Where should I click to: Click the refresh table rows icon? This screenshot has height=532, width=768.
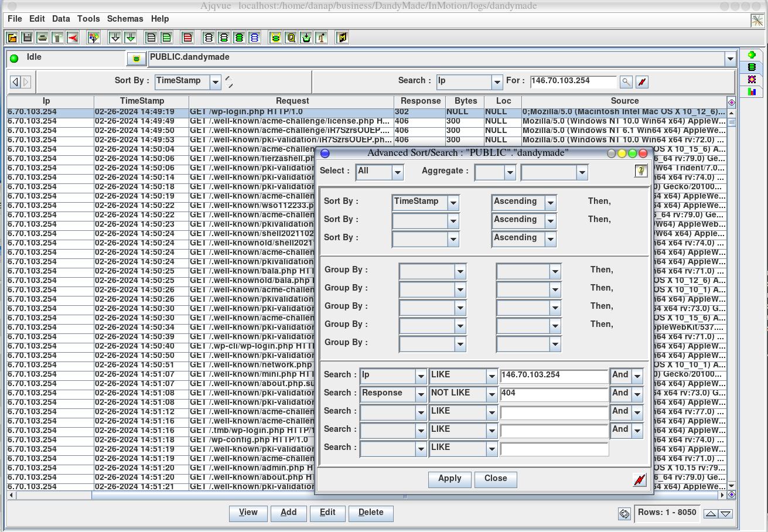pyautogui.click(x=624, y=514)
